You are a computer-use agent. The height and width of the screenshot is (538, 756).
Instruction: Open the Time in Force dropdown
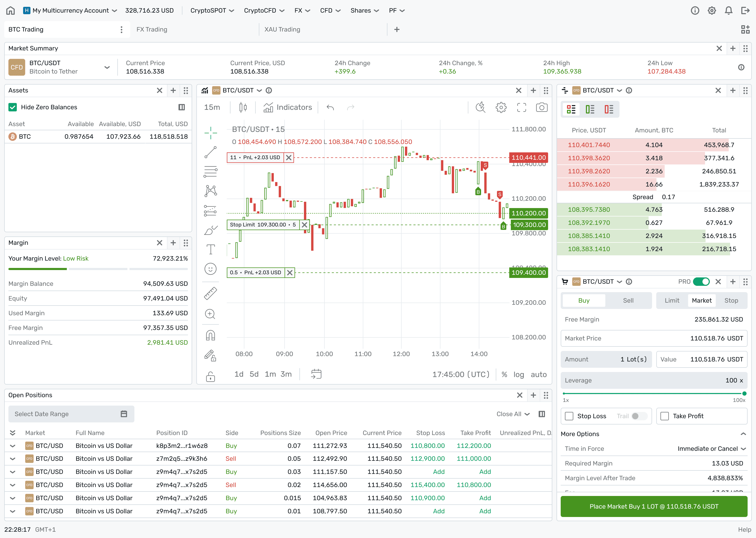tap(711, 449)
